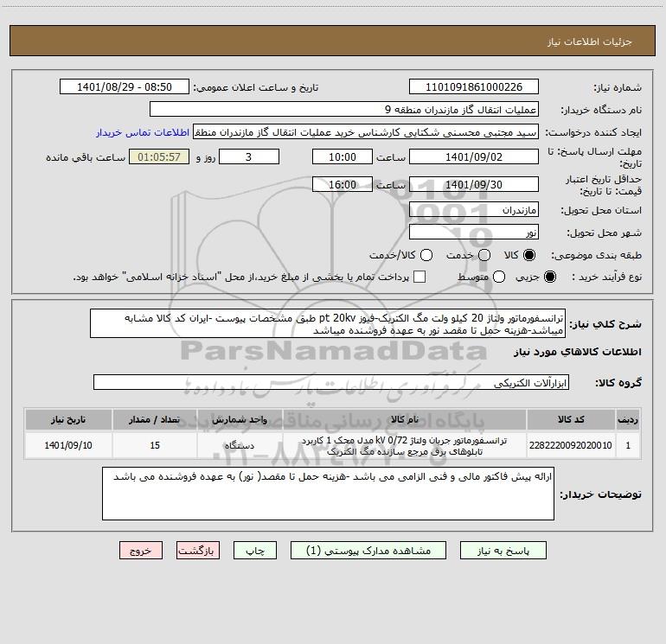Image resolution: width=666 pixels, height=644 pixels.
Task: Select the متوسط purchase type radio
Action: coord(499,277)
